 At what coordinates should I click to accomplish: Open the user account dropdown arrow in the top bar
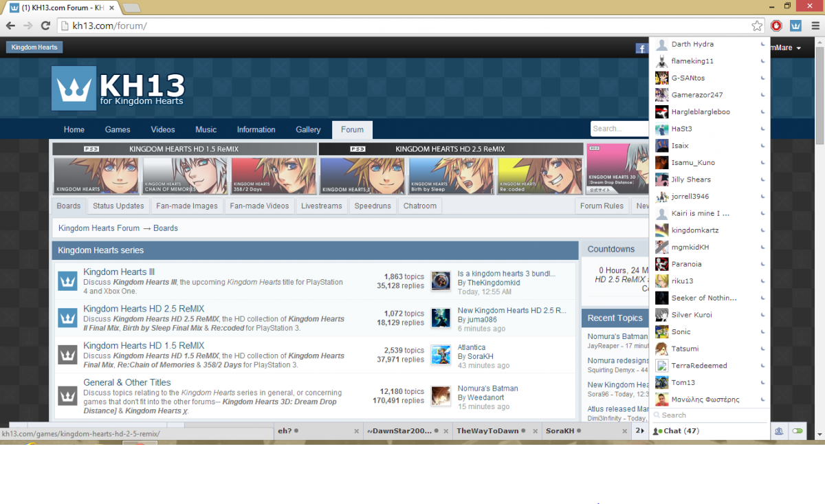799,48
